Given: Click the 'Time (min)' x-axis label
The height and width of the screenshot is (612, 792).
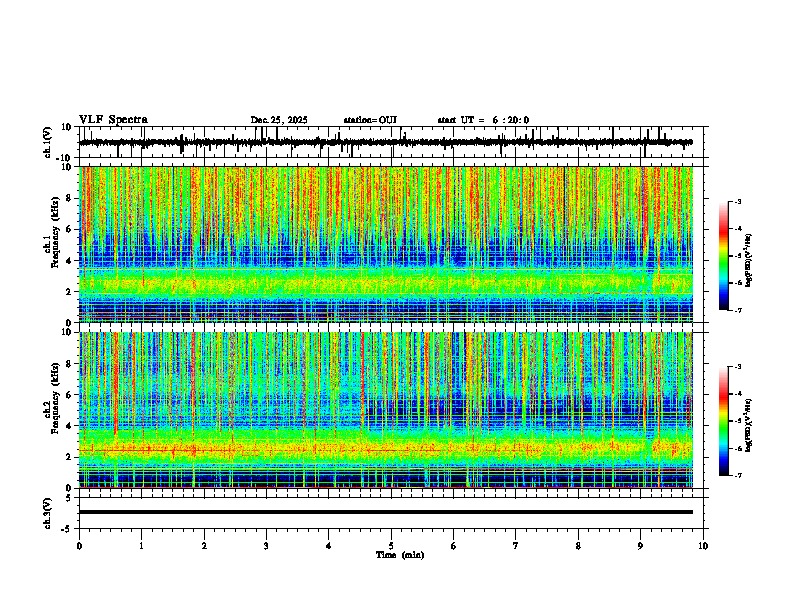Looking at the screenshot, I should (400, 555).
